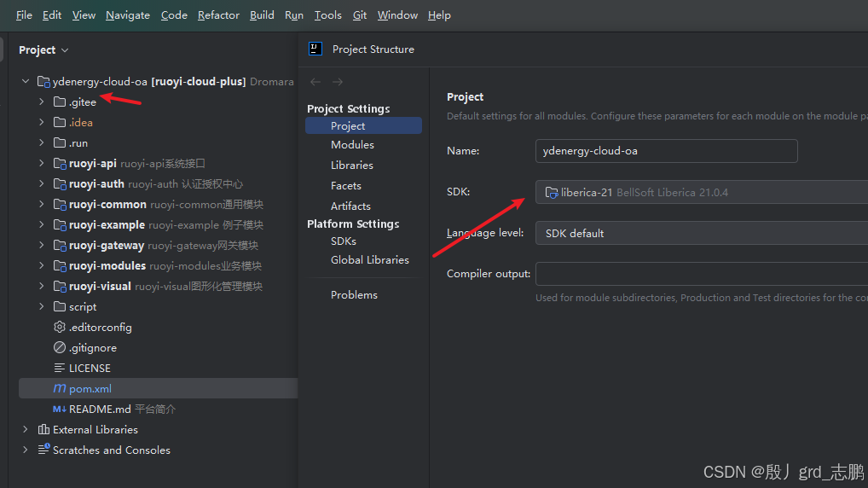
Task: Click the back navigation arrow in Project Structure
Action: pos(315,82)
